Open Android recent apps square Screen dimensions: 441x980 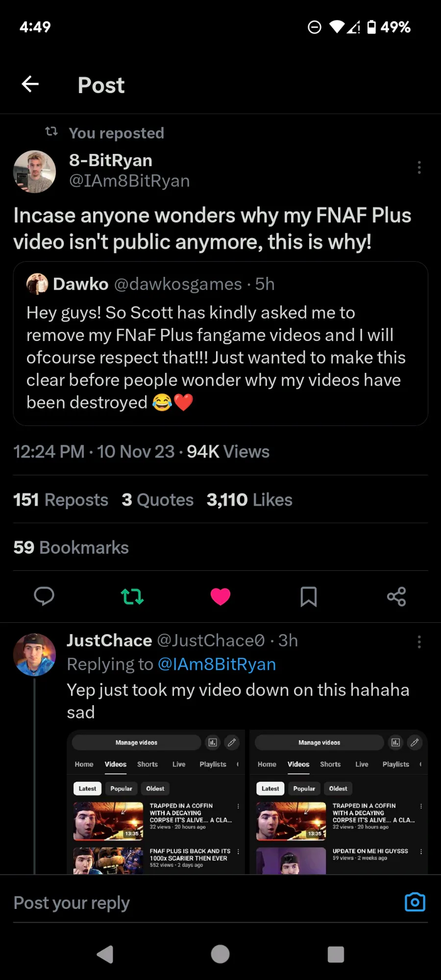[336, 954]
